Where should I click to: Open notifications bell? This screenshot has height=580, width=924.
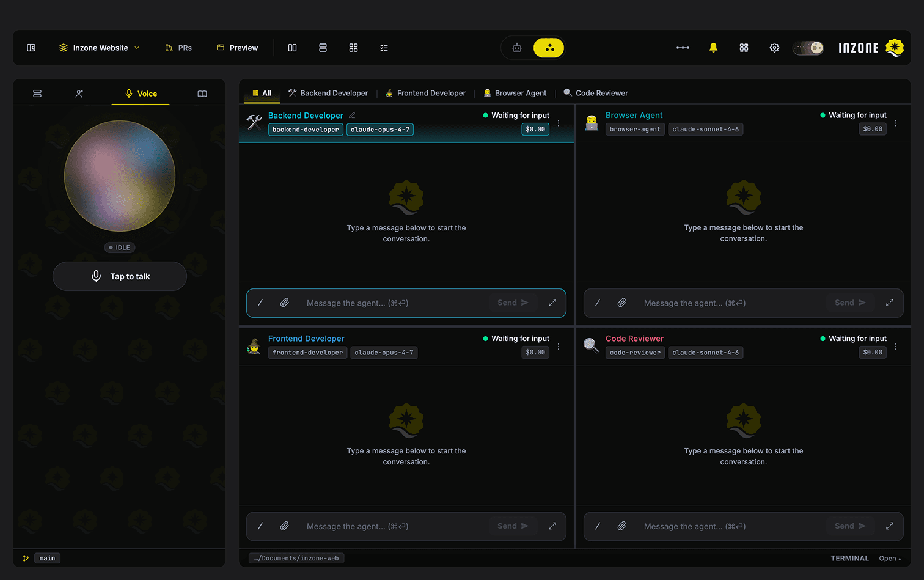(713, 48)
